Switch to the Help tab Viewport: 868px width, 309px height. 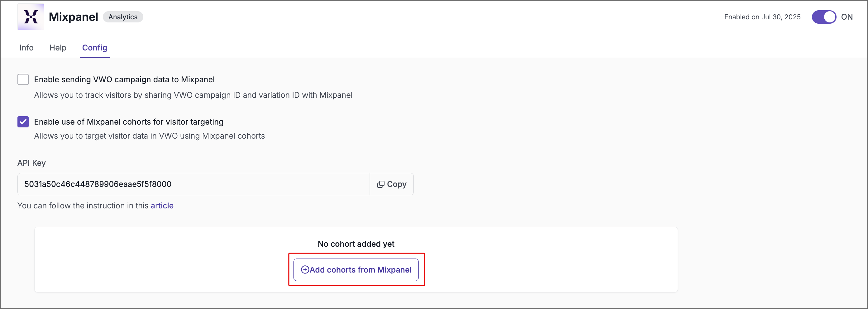tap(58, 48)
